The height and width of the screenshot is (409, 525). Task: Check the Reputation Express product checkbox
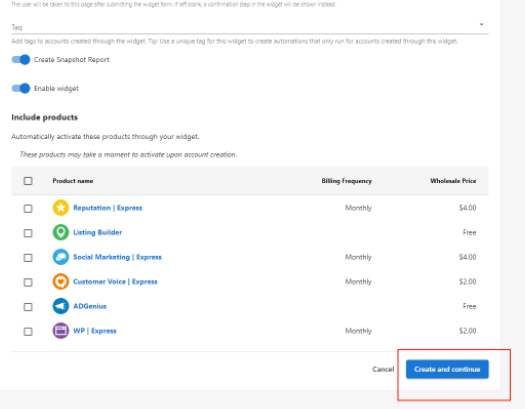(28, 209)
